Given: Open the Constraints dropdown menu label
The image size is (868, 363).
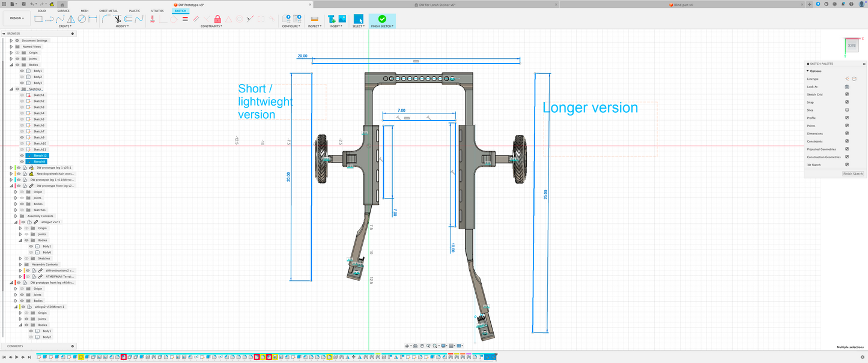Looking at the screenshot, I should pyautogui.click(x=211, y=26).
